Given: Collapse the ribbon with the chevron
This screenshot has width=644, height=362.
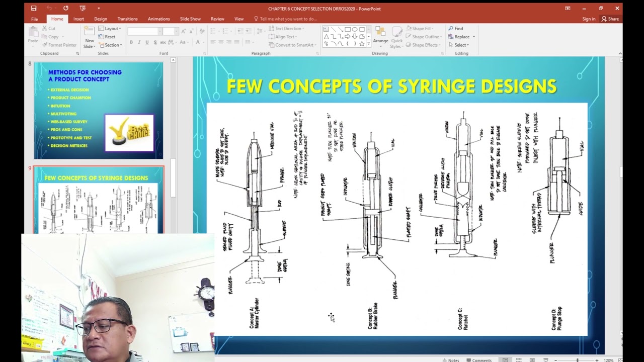Looking at the screenshot, I should point(619,53).
